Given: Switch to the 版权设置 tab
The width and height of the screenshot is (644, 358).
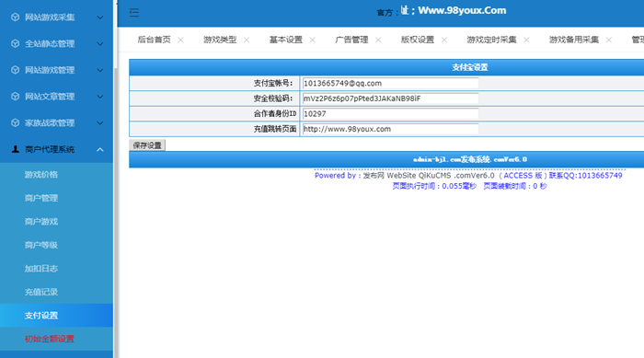Looking at the screenshot, I should pyautogui.click(x=418, y=40).
